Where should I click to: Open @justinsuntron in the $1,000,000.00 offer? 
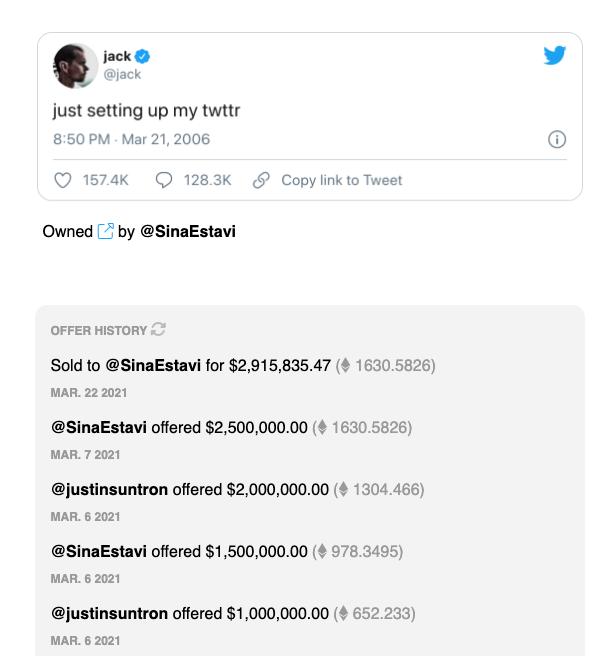pyautogui.click(x=110, y=614)
